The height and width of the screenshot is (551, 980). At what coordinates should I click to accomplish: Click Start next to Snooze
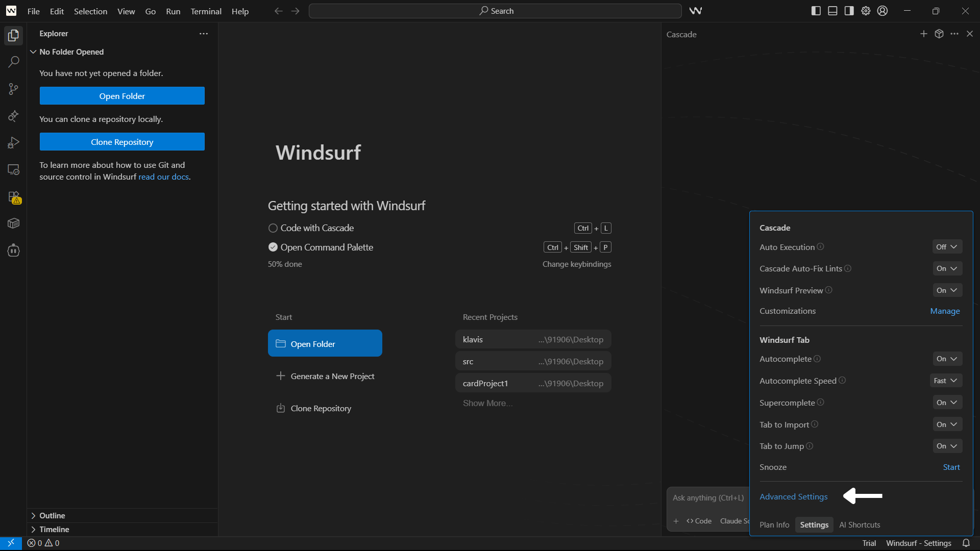(x=951, y=467)
